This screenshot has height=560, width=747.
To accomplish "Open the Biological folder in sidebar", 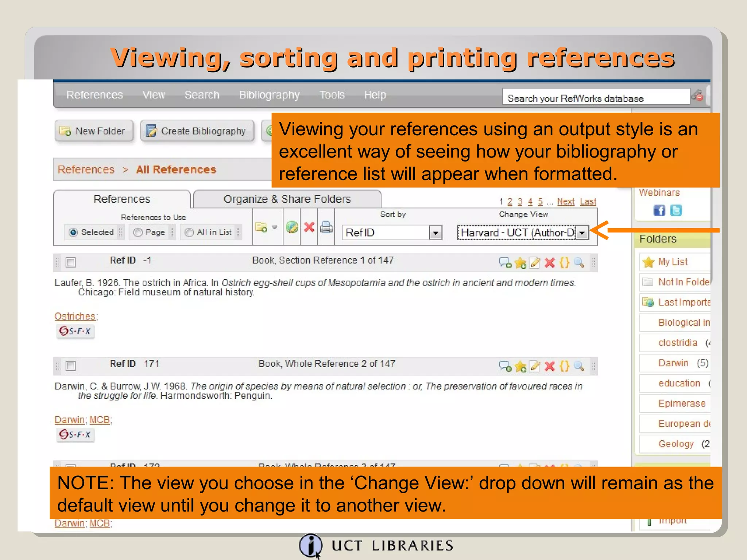I will point(684,322).
